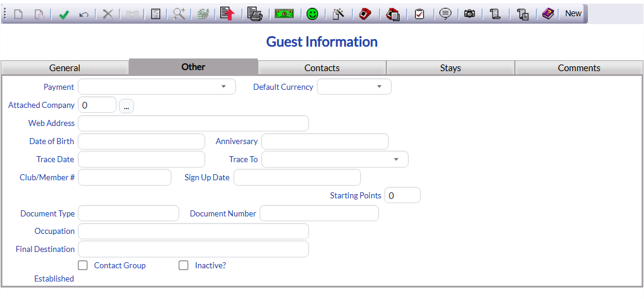The image size is (644, 299).
Task: Click the New toolbar button
Action: pos(573,13)
